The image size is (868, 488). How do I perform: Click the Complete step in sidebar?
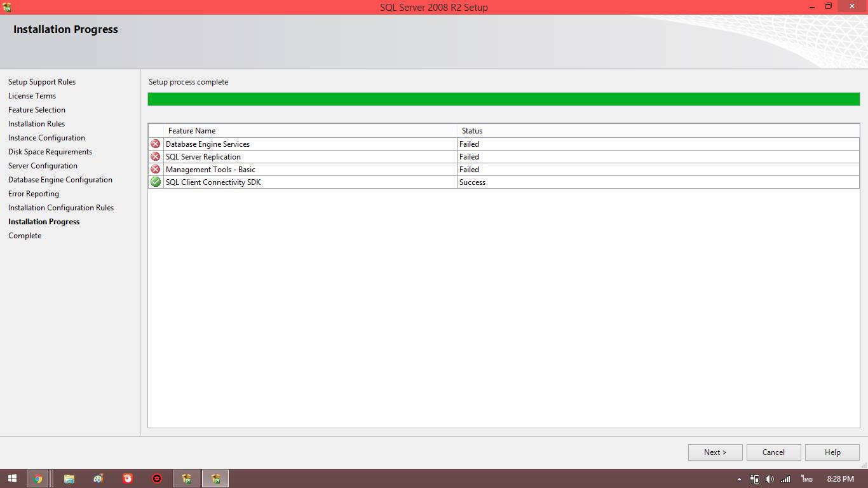[25, 236]
